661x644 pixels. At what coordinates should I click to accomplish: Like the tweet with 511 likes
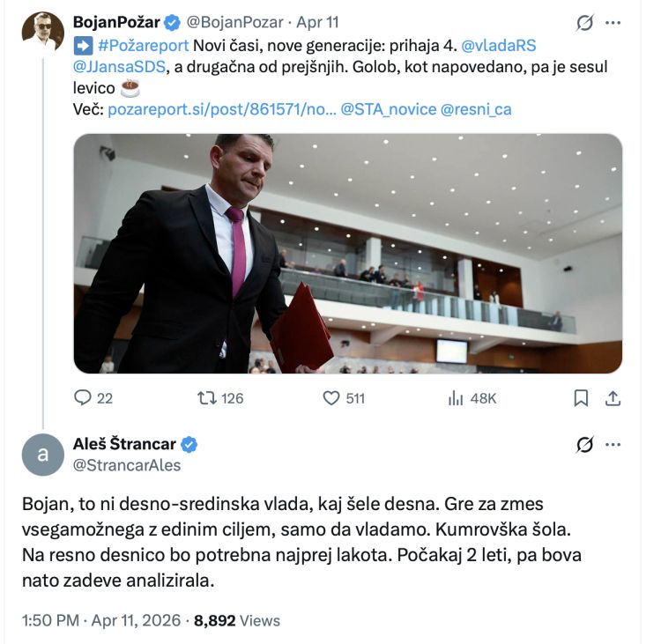[331, 398]
